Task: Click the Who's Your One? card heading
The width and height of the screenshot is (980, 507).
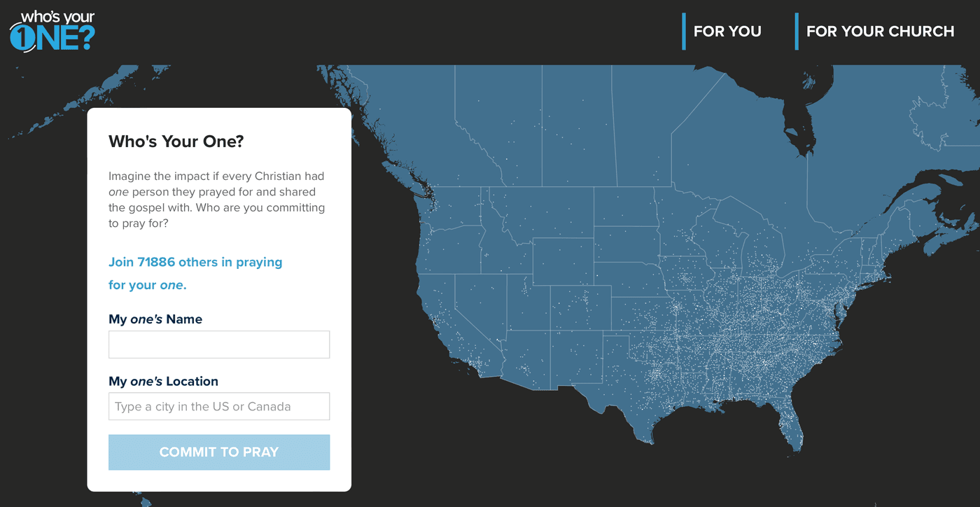Action: coord(176,141)
